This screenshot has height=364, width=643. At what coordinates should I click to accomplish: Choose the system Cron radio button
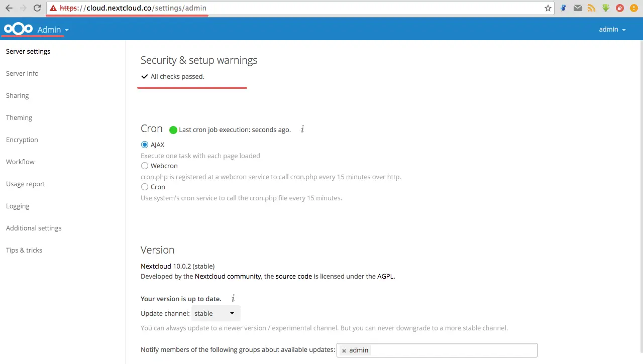(145, 187)
